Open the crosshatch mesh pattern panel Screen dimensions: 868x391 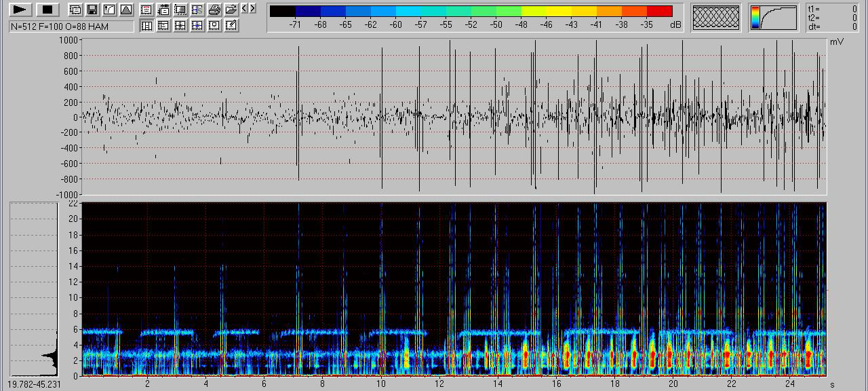coord(716,18)
